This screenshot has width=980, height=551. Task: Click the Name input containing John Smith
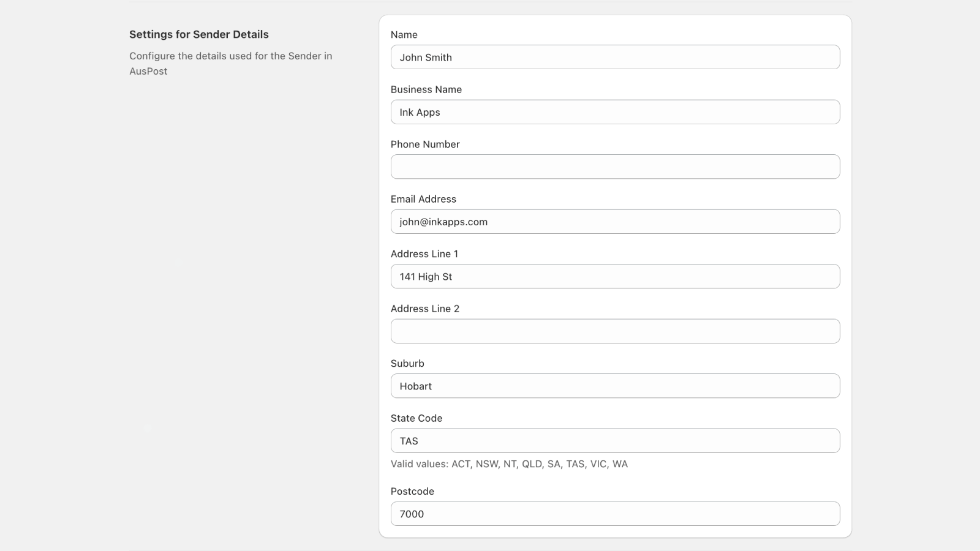(615, 57)
